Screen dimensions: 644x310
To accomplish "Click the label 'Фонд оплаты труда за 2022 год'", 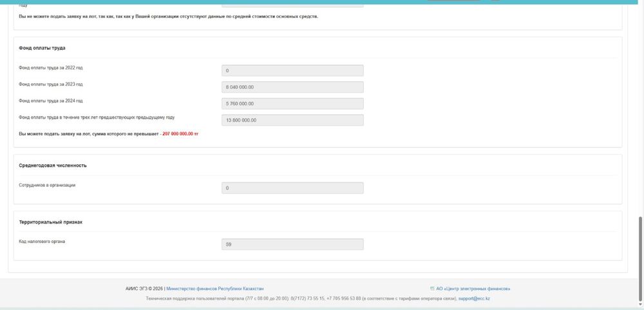I will [50, 68].
